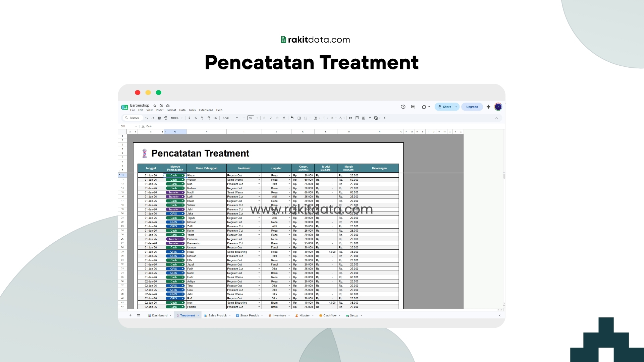Click the G11 name box
644x362 pixels.
click(x=129, y=126)
